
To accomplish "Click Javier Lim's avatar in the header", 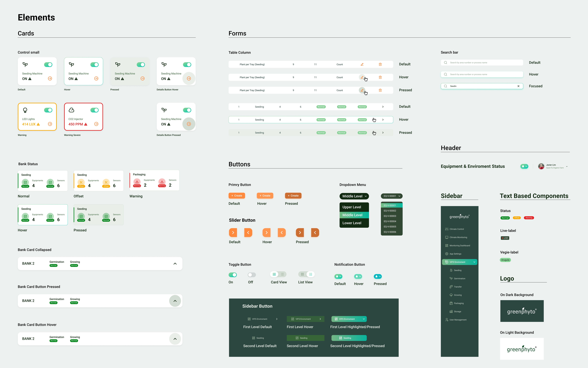I will [541, 166].
